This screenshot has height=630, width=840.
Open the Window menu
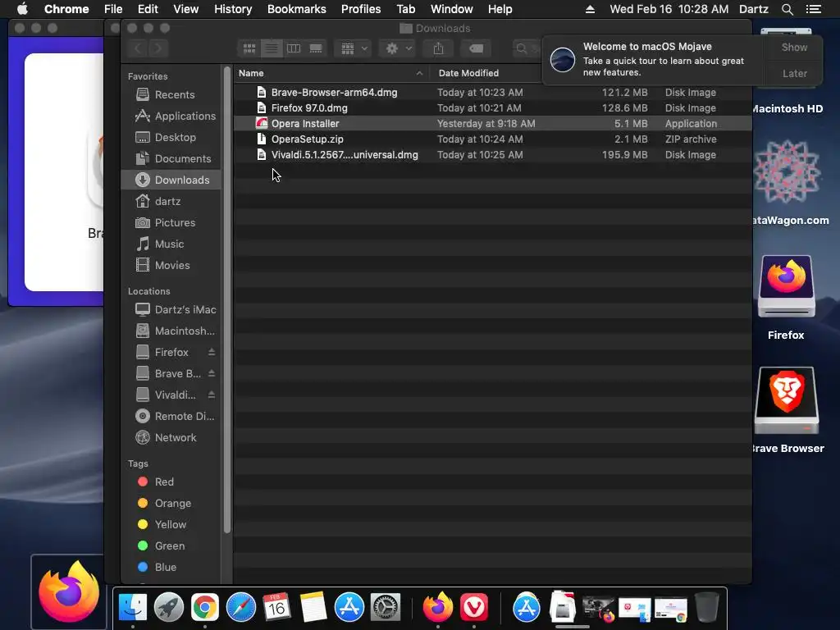[x=452, y=9]
